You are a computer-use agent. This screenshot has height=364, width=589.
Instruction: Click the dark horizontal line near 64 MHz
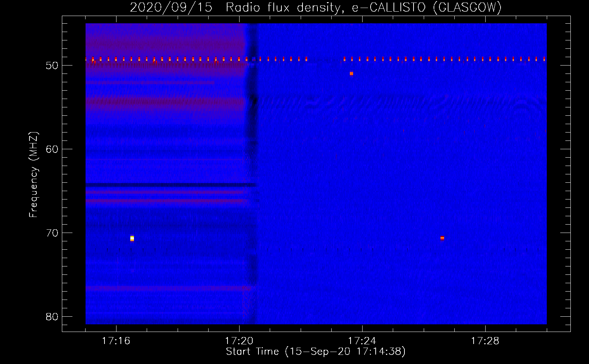click(171, 185)
